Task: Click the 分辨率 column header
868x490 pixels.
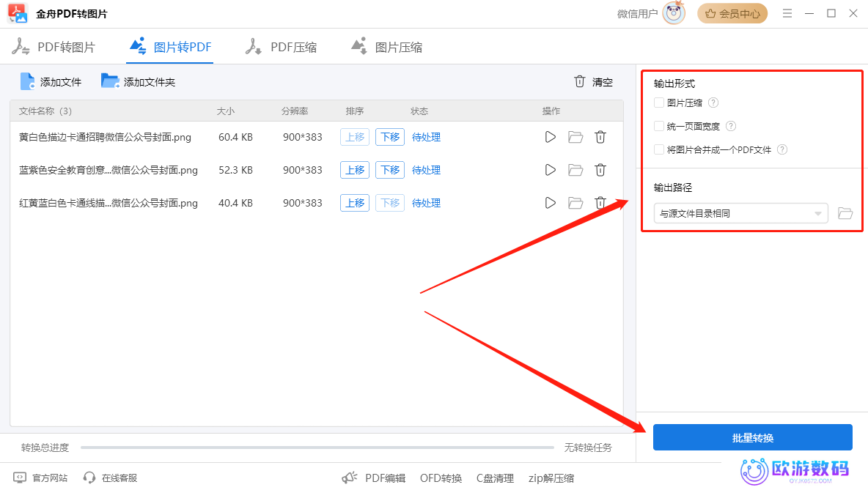Action: pos(295,111)
